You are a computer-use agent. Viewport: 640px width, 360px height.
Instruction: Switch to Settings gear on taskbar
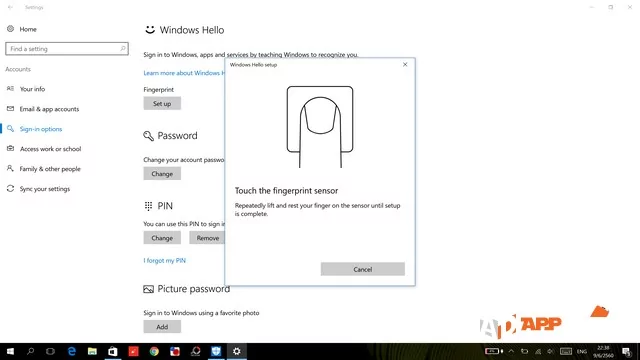(x=237, y=351)
